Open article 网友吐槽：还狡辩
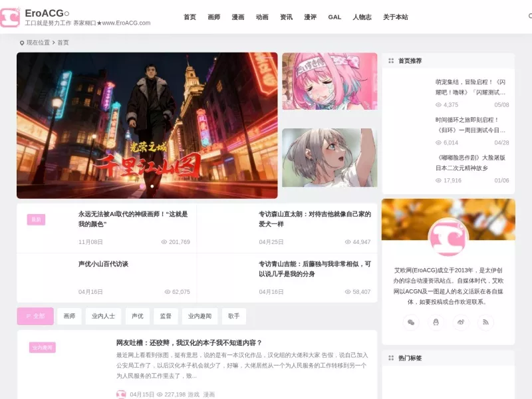532x399 pixels. (x=189, y=342)
